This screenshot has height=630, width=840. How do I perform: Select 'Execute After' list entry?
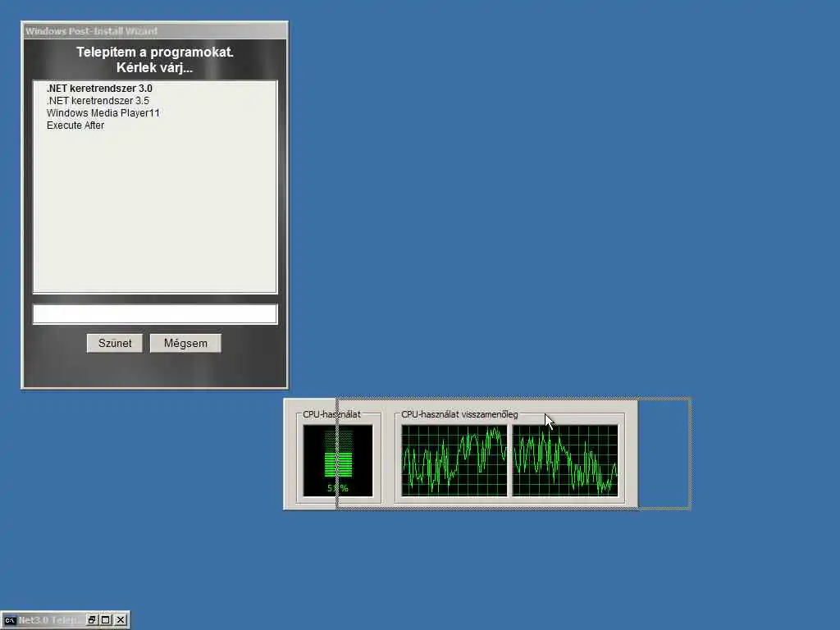point(75,126)
